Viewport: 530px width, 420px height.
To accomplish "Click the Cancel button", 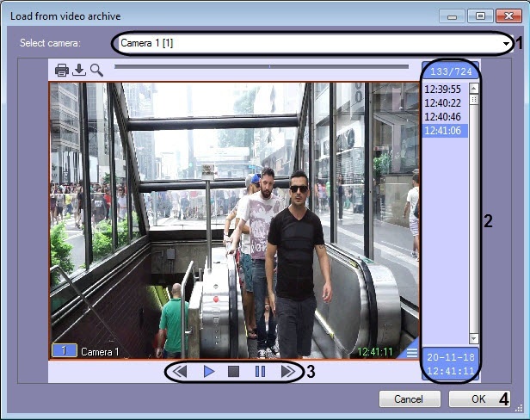I will 409,399.
